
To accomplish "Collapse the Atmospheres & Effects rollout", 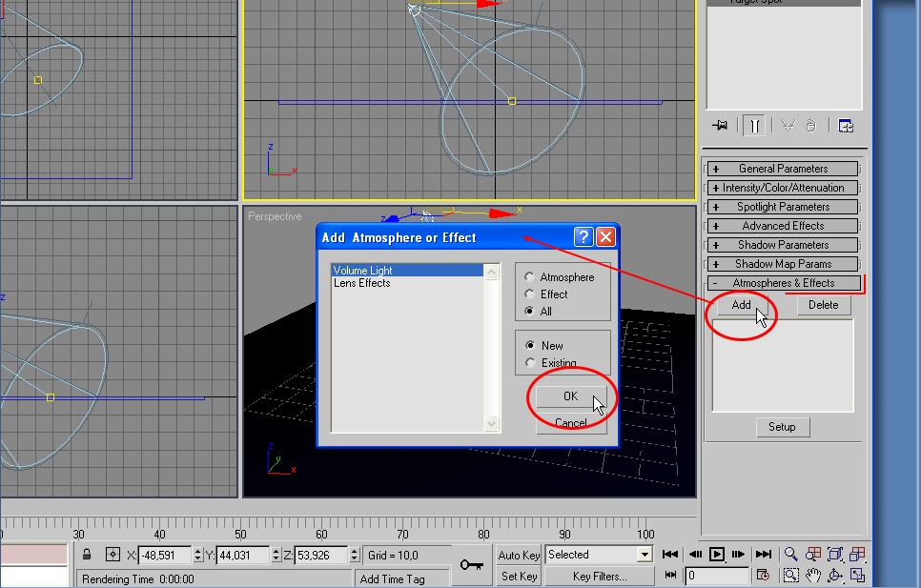I will (x=784, y=283).
